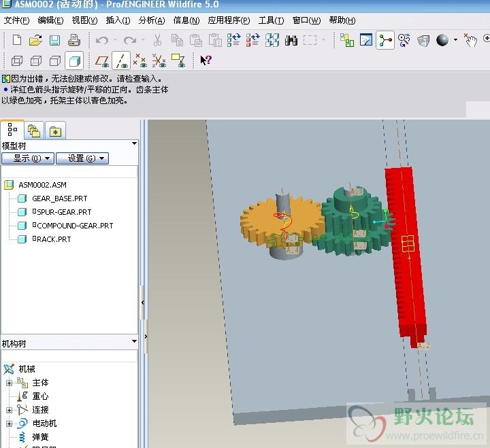The image size is (490, 448).
Task: Save the model with the floppy disk icon
Action: coord(54,41)
